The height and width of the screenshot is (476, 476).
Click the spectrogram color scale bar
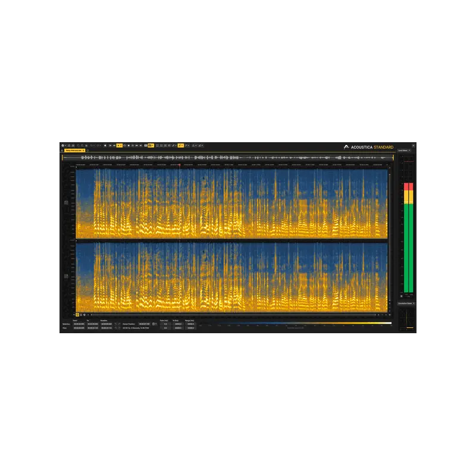pyautogui.click(x=296, y=323)
